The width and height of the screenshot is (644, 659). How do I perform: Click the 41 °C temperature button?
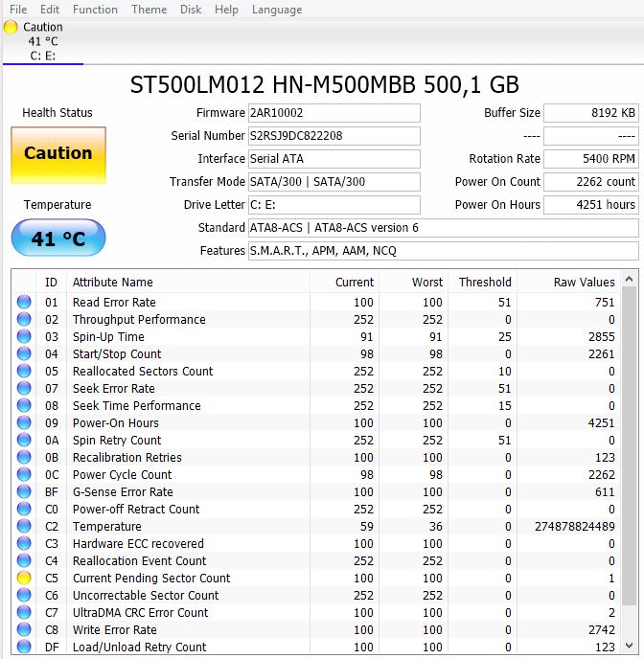click(58, 238)
